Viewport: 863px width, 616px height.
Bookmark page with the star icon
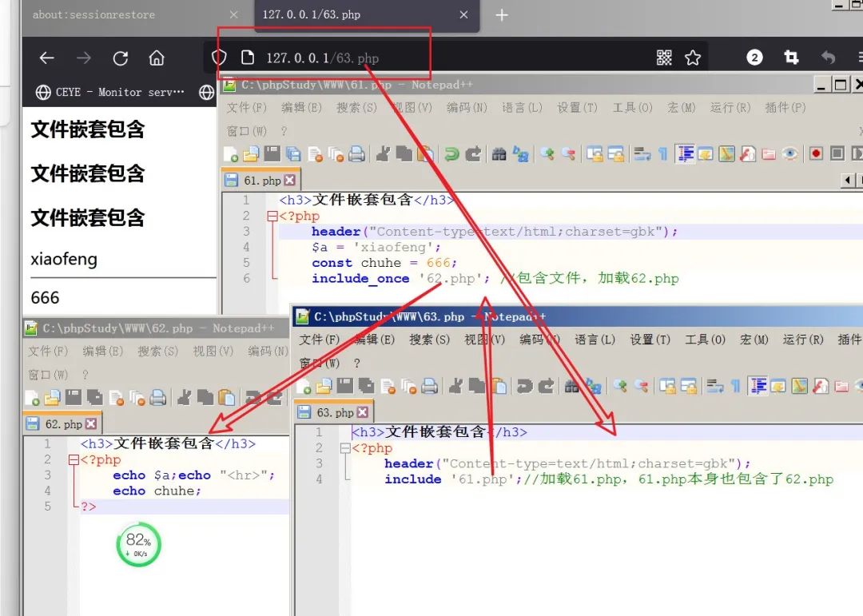[x=693, y=58]
